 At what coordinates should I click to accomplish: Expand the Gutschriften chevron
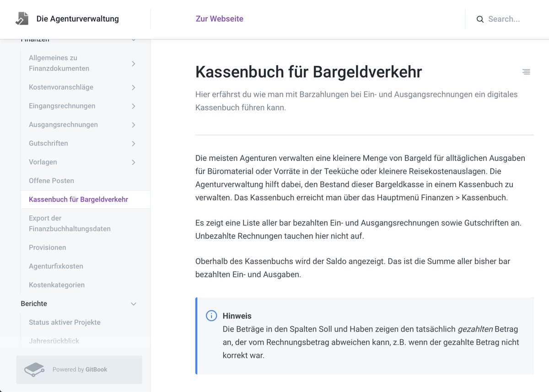point(134,144)
